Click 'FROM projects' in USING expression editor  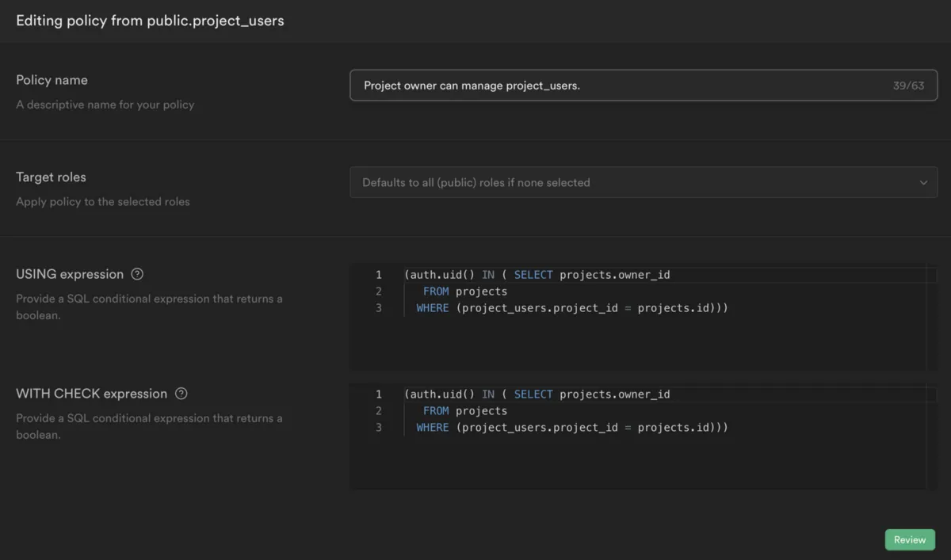[x=465, y=291]
